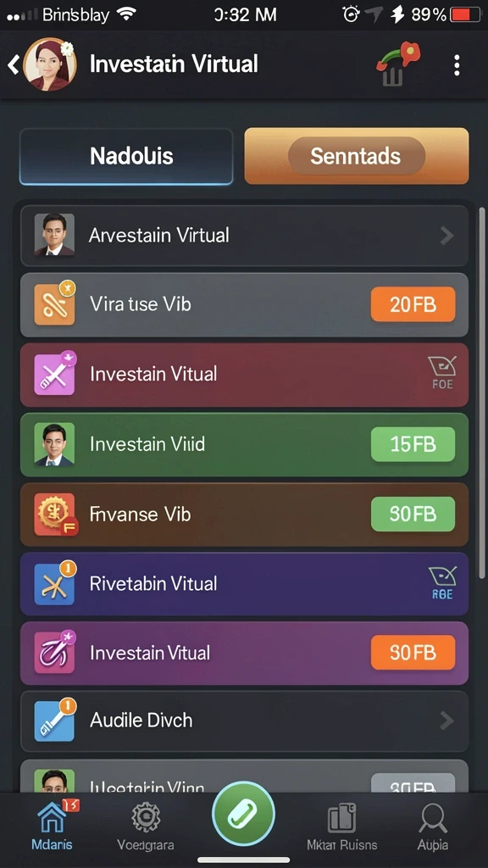Viewport: 488px width, 868px height.
Task: Tap the orange 20FB button
Action: tap(413, 304)
